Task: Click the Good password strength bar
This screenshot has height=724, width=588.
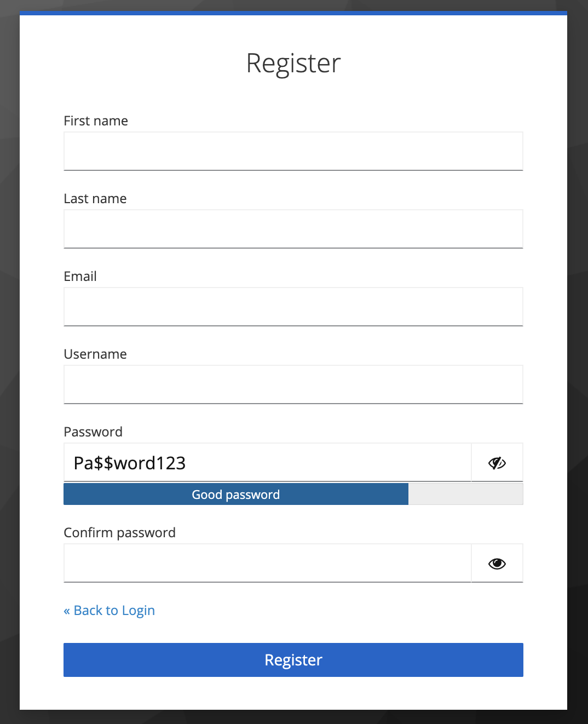Action: [x=235, y=494]
